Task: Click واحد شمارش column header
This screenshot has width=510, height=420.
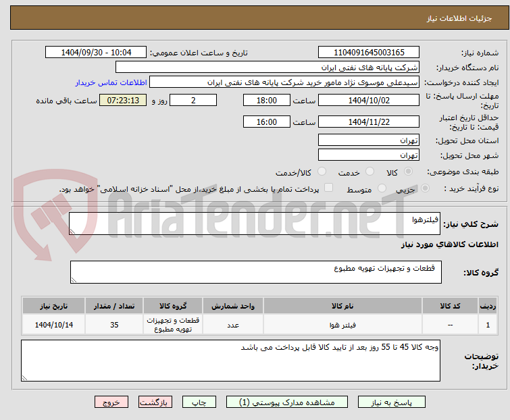Action: point(233,306)
